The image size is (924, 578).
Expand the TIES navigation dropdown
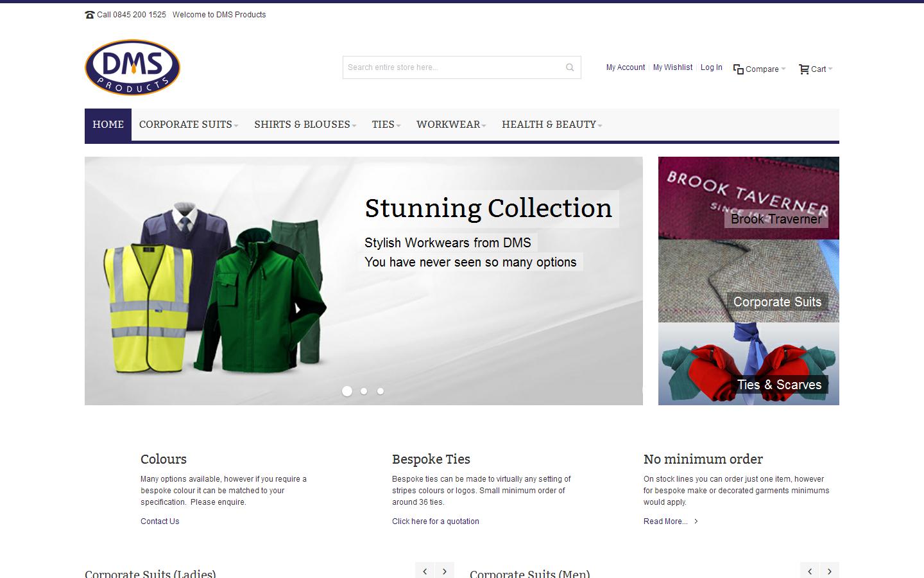(385, 125)
